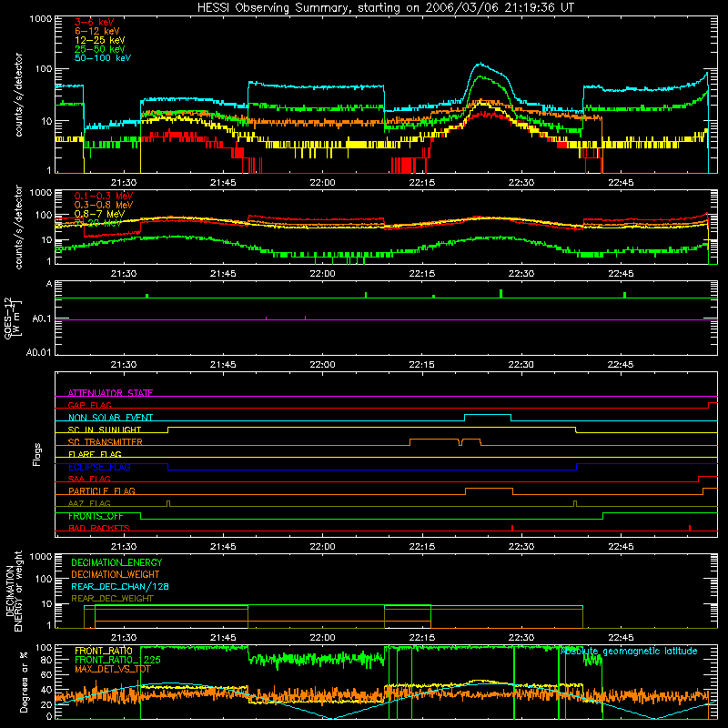Click the 'Absolute geomagnetic latitude' label

point(629,651)
